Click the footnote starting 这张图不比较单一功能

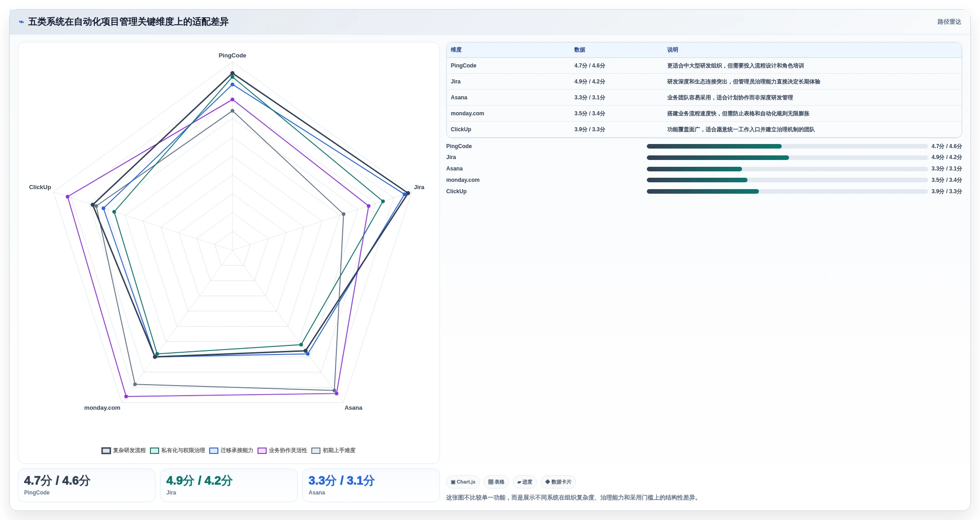point(573,498)
